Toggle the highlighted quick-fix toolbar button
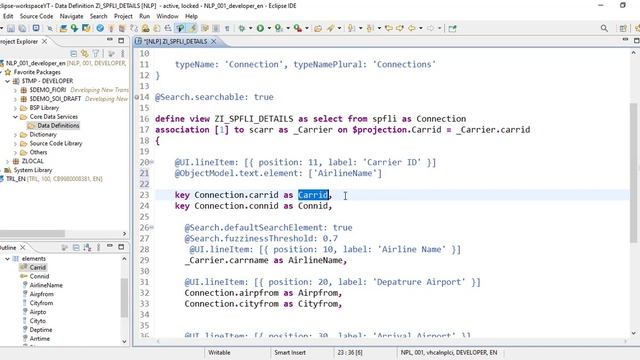 pyautogui.click(x=180, y=28)
